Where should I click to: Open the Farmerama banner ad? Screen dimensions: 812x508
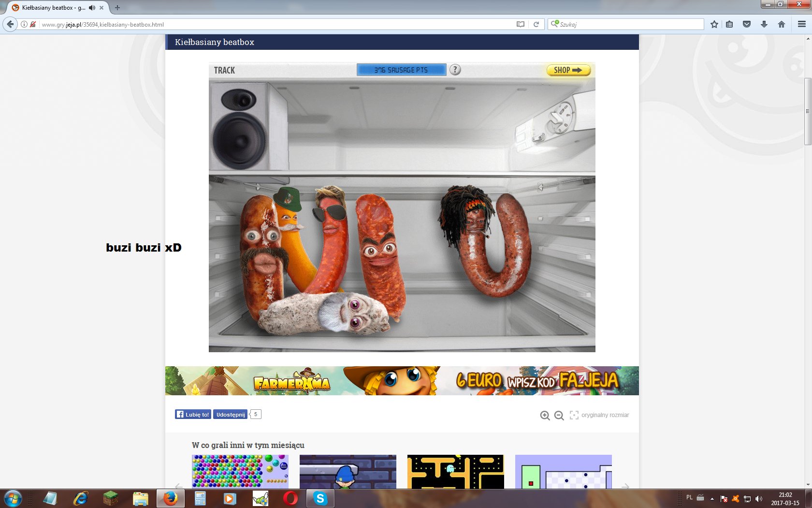click(402, 381)
